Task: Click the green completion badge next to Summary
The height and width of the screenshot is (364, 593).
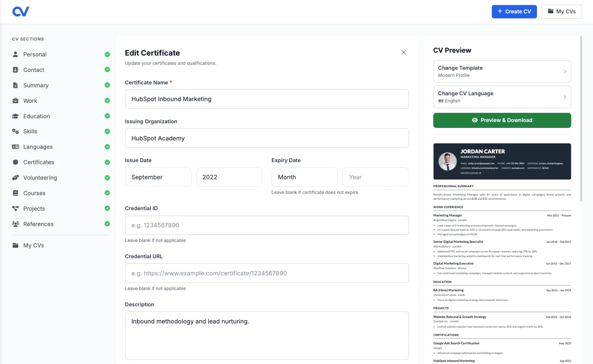Action: click(107, 85)
